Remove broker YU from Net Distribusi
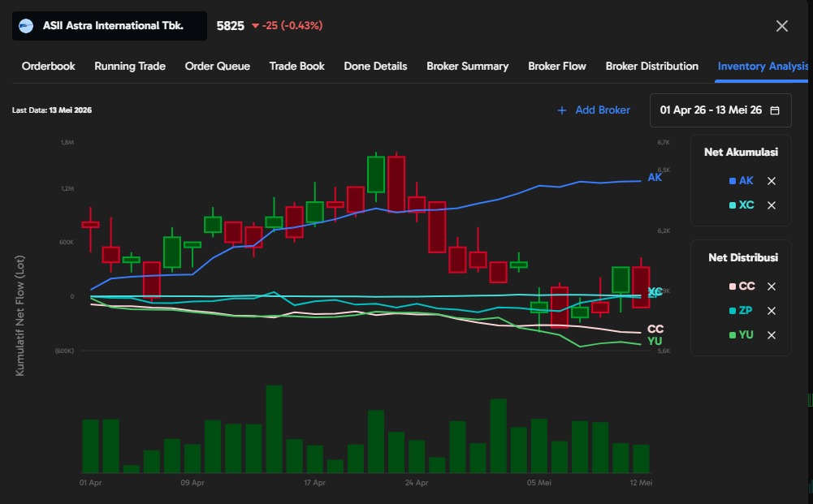Viewport: 813px width, 504px height. coord(772,335)
